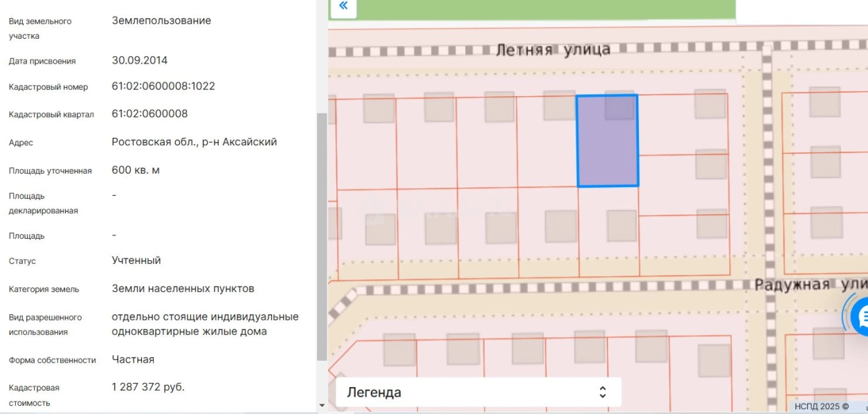Click the cadastral quarter 61:02:0600008 value
The height and width of the screenshot is (414, 868).
pyautogui.click(x=150, y=114)
